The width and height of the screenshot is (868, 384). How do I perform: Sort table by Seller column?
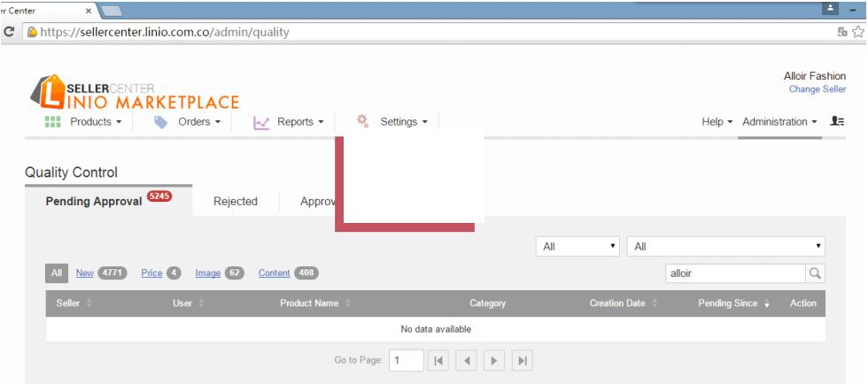click(74, 303)
